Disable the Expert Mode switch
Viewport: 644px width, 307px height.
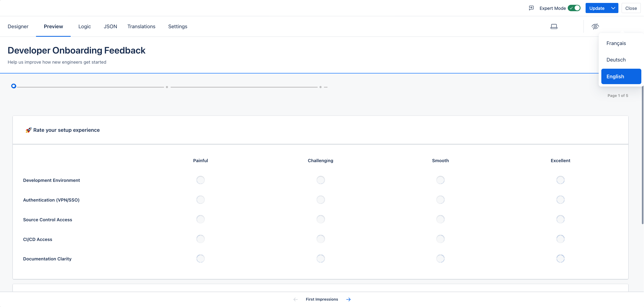[574, 8]
